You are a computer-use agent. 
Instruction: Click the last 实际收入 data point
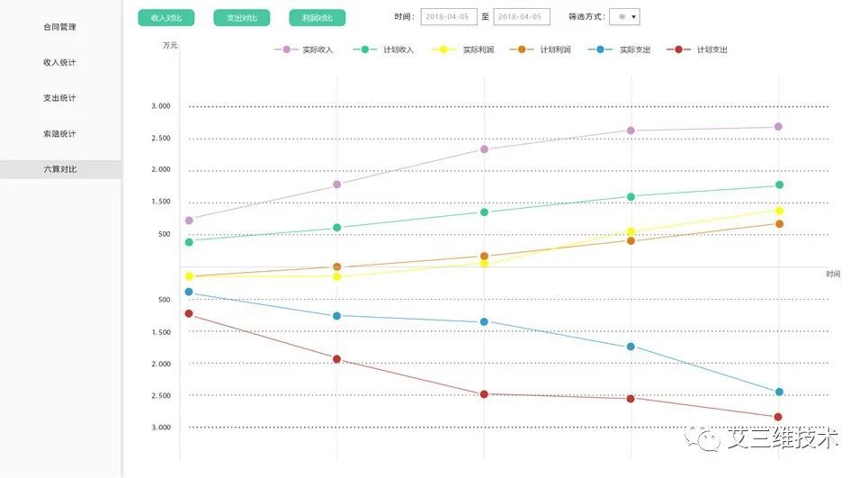coord(779,127)
